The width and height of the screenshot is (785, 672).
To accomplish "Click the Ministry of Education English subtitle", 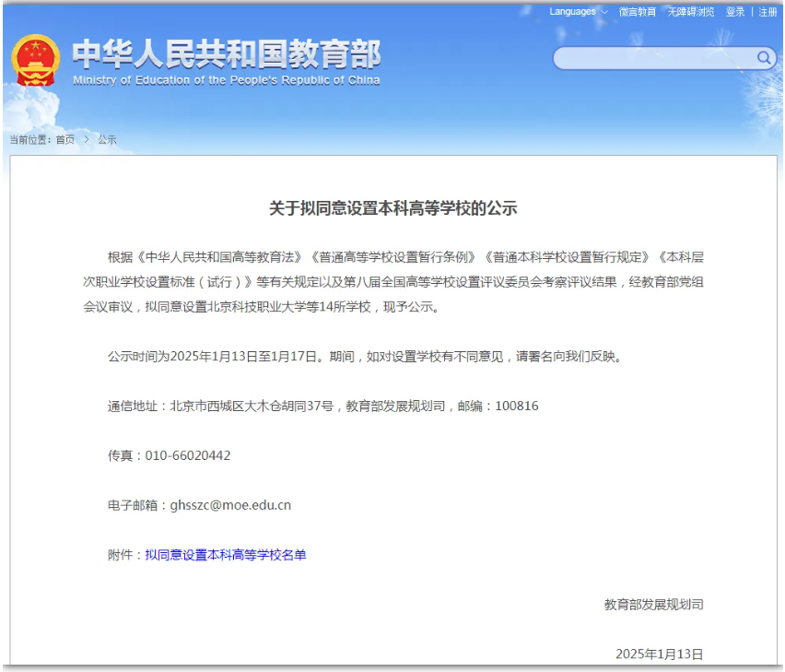I will tap(227, 80).
